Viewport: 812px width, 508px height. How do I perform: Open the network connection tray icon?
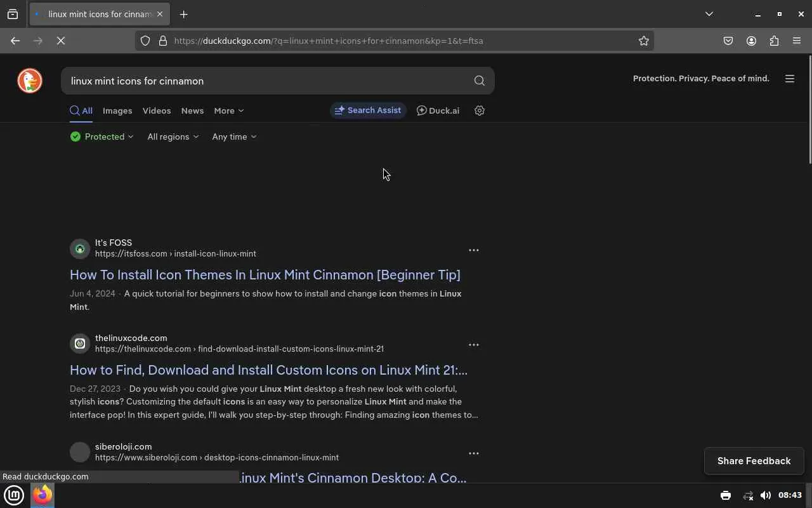tap(748, 495)
